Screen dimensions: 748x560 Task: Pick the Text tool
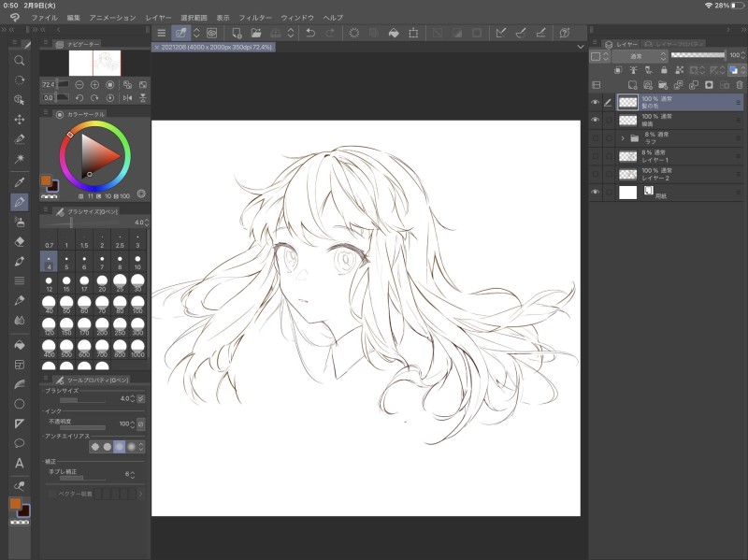pyautogui.click(x=20, y=463)
